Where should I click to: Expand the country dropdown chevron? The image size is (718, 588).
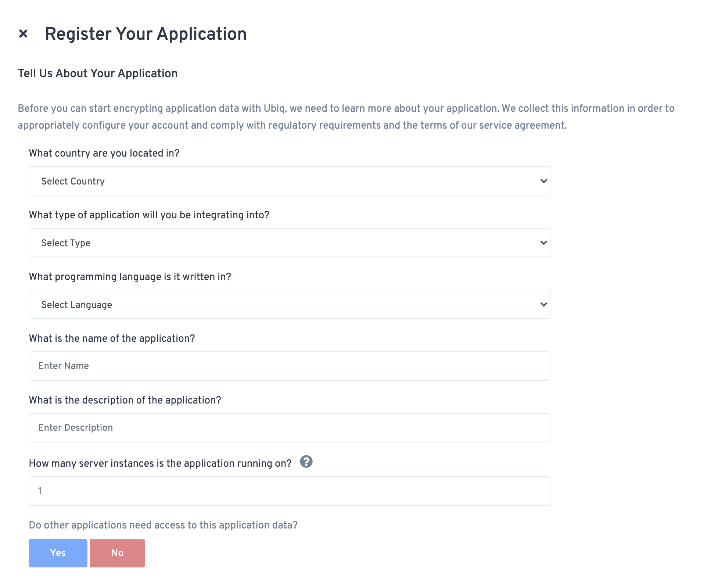tap(543, 181)
